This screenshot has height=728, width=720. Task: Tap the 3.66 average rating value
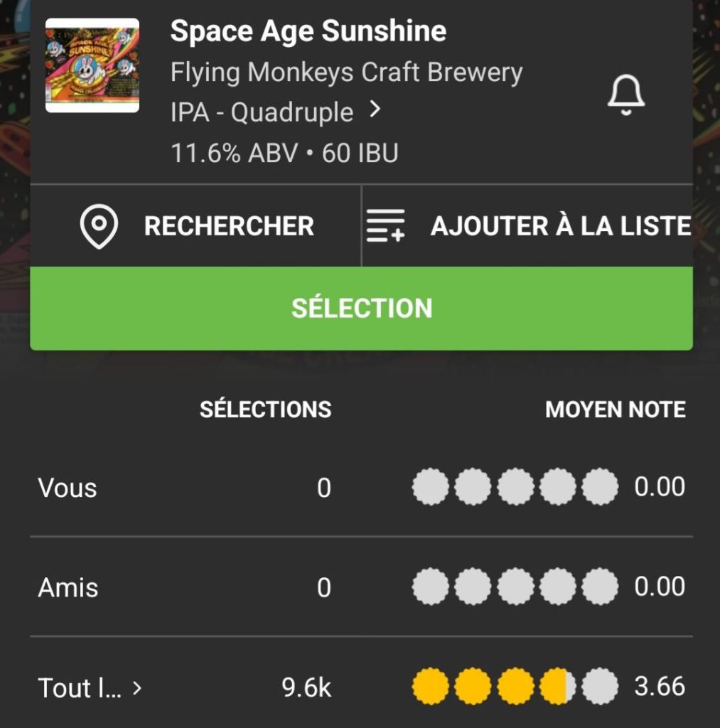click(x=660, y=687)
